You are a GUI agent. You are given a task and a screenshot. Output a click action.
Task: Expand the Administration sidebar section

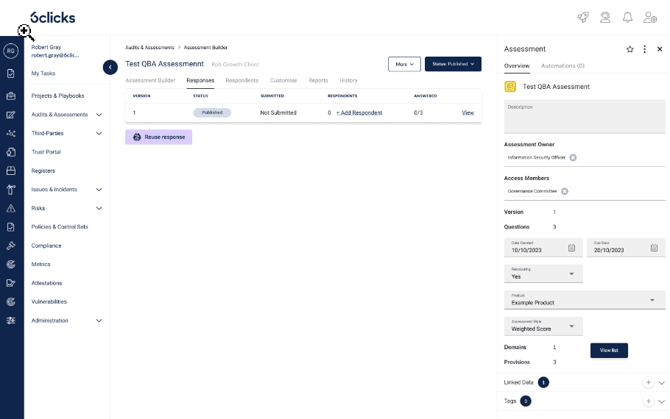98,321
